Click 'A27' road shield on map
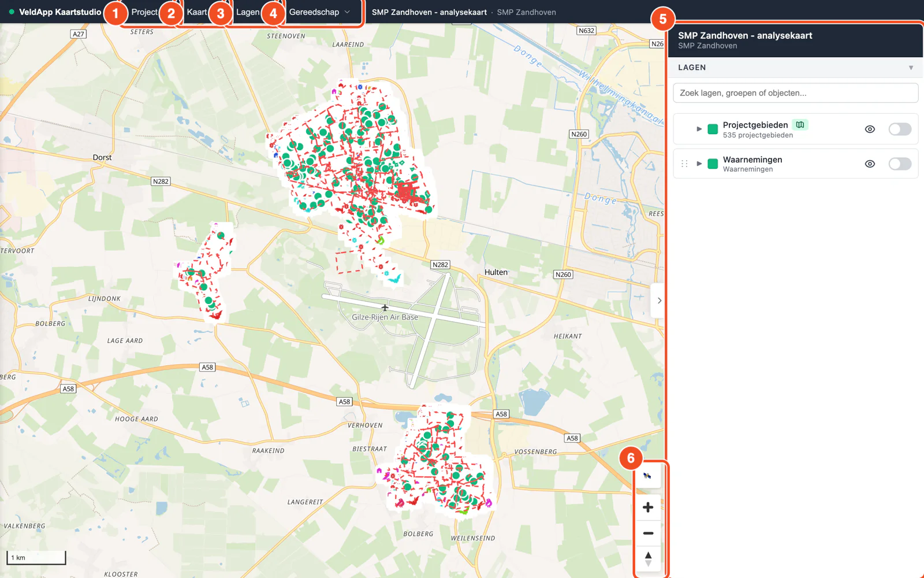 (x=79, y=34)
